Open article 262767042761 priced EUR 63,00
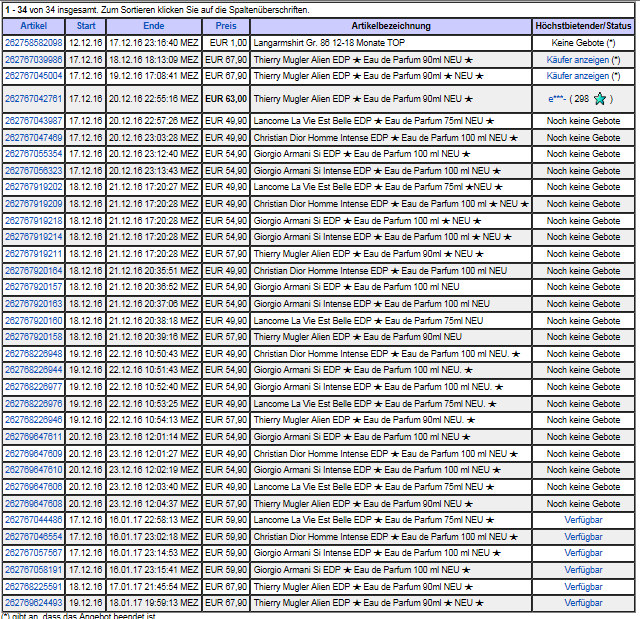This screenshot has width=640, height=619. click(33, 99)
